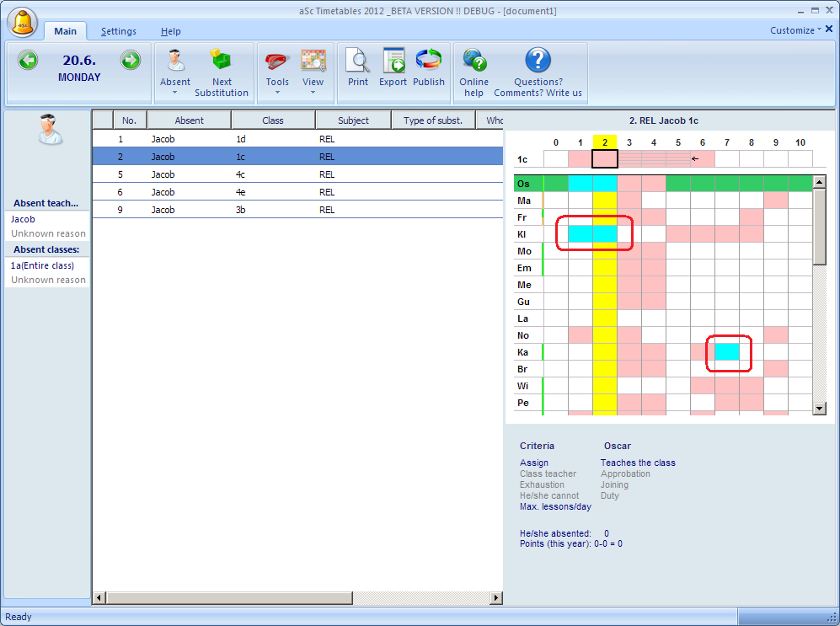Open the Export tool
The image size is (840, 626).
pyautogui.click(x=393, y=61)
